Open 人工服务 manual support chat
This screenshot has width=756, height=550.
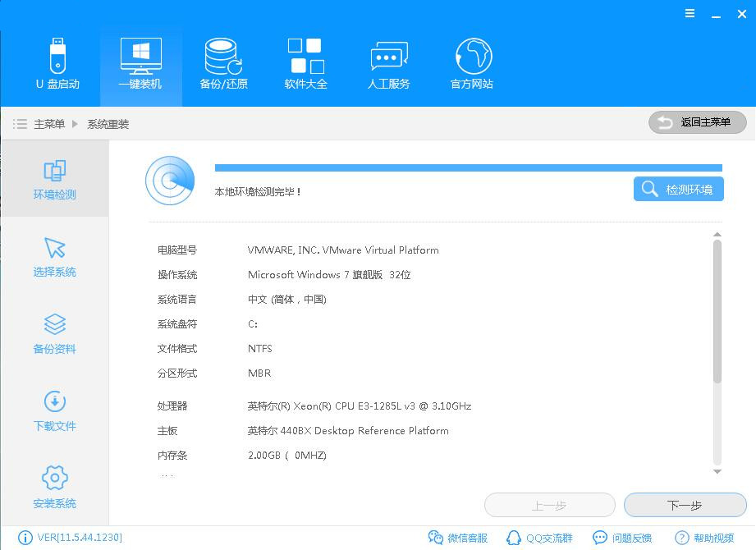click(388, 64)
